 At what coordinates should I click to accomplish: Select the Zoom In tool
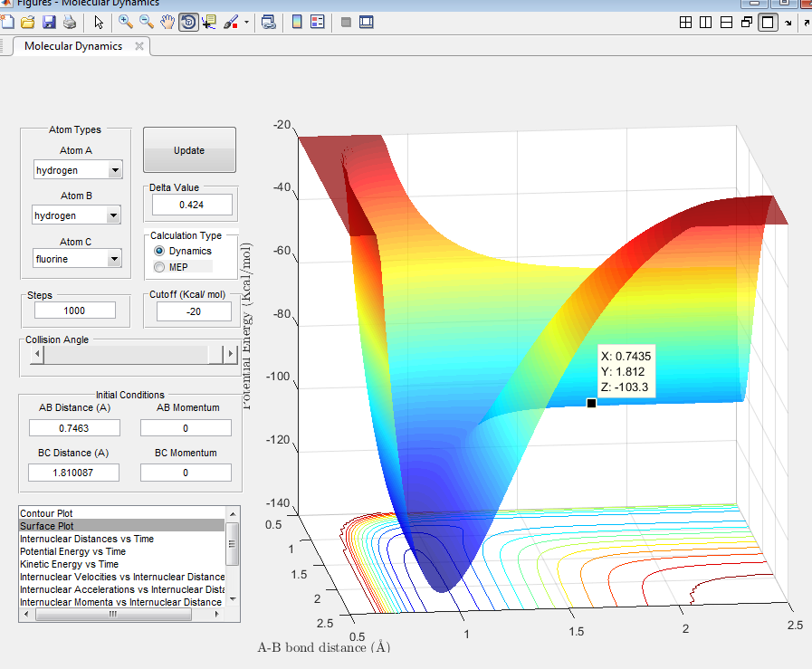(126, 23)
